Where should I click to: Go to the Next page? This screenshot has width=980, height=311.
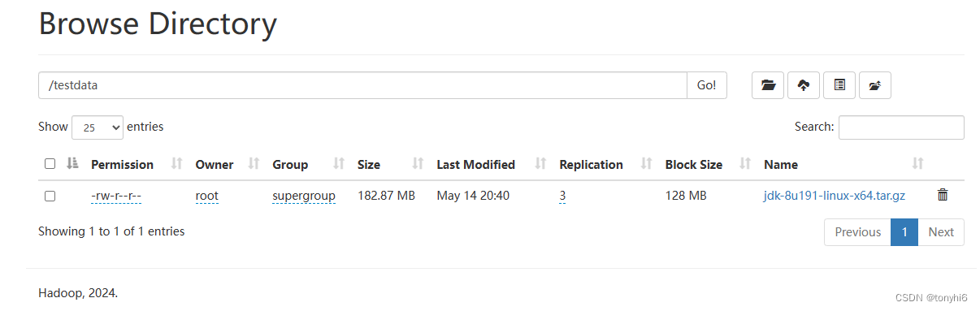click(x=941, y=232)
